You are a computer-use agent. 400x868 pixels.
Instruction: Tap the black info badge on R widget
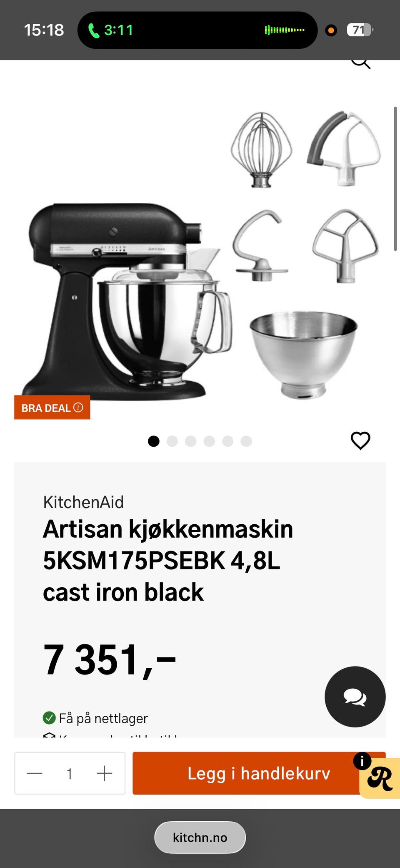point(362,761)
